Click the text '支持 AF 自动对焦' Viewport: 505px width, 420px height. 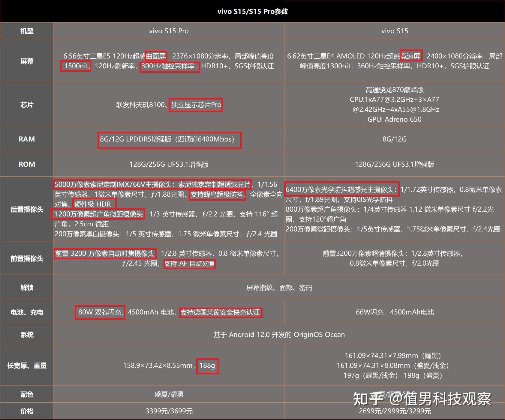(190, 264)
